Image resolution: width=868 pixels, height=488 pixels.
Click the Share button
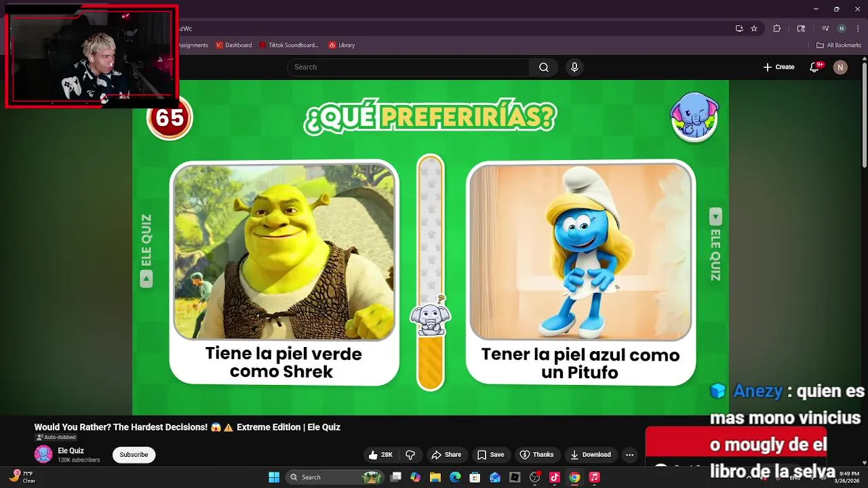point(446,455)
